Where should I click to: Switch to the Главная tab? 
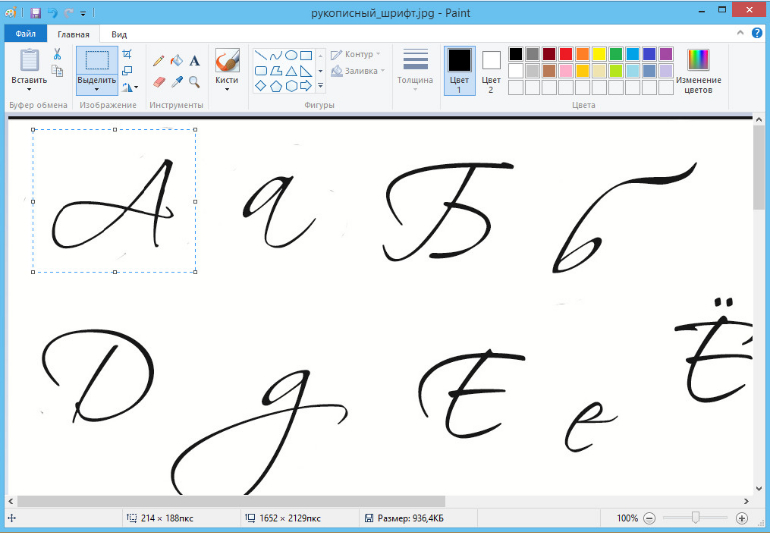click(x=73, y=34)
